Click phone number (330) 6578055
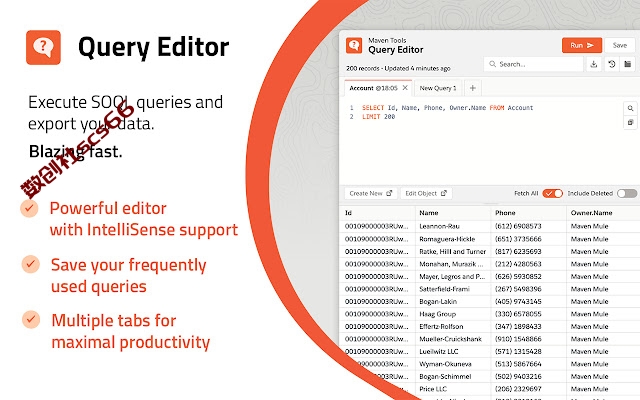The image size is (640, 400). [518, 314]
